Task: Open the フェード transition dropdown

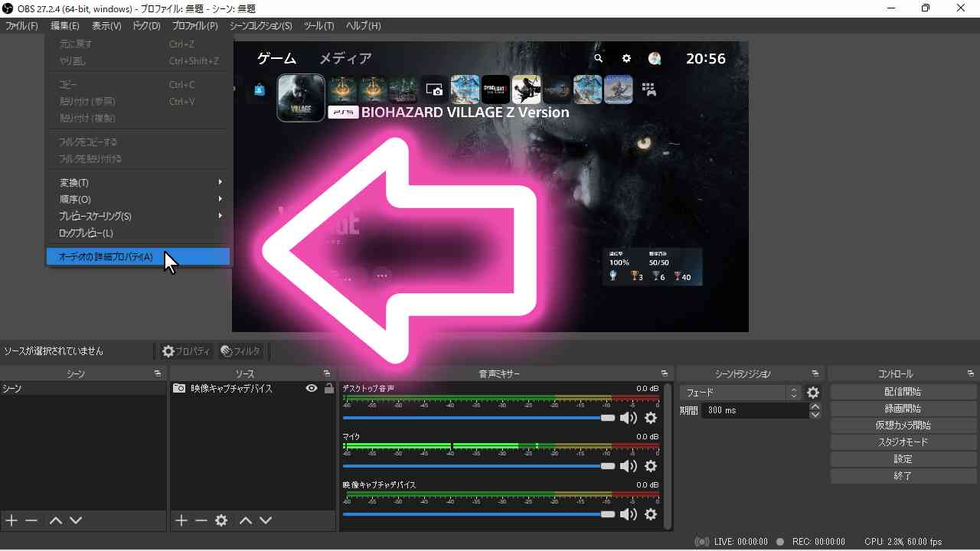Action: (x=739, y=393)
